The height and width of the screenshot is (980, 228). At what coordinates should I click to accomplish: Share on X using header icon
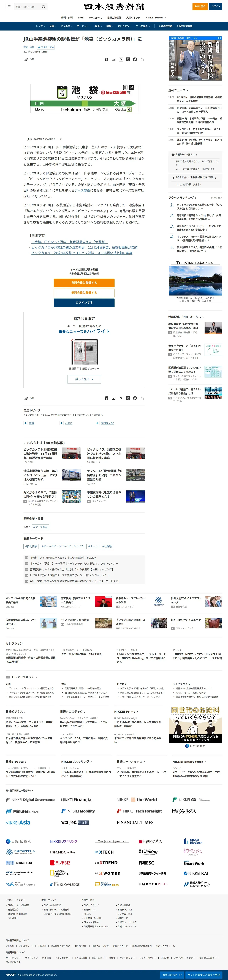pyautogui.click(x=127, y=59)
